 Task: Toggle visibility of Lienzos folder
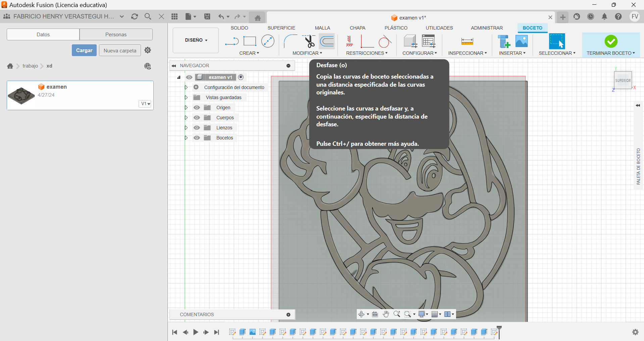(197, 128)
